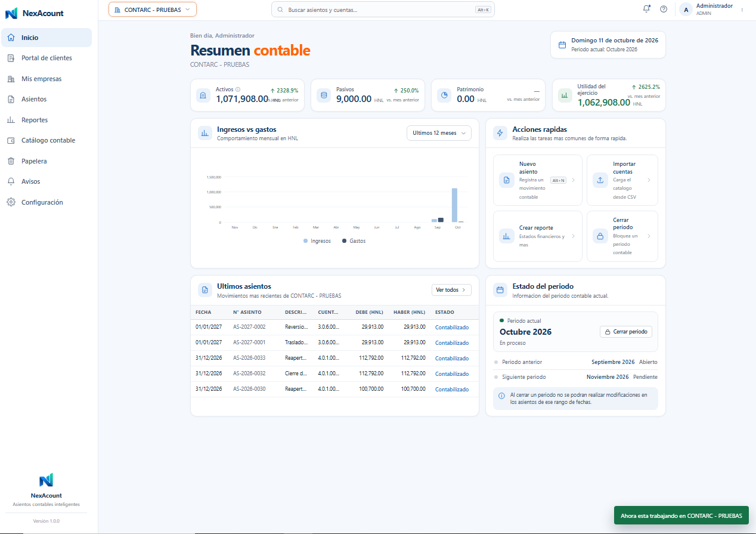Open the CONTARC - PRUEBAS company selector
The image size is (756, 534).
(153, 10)
